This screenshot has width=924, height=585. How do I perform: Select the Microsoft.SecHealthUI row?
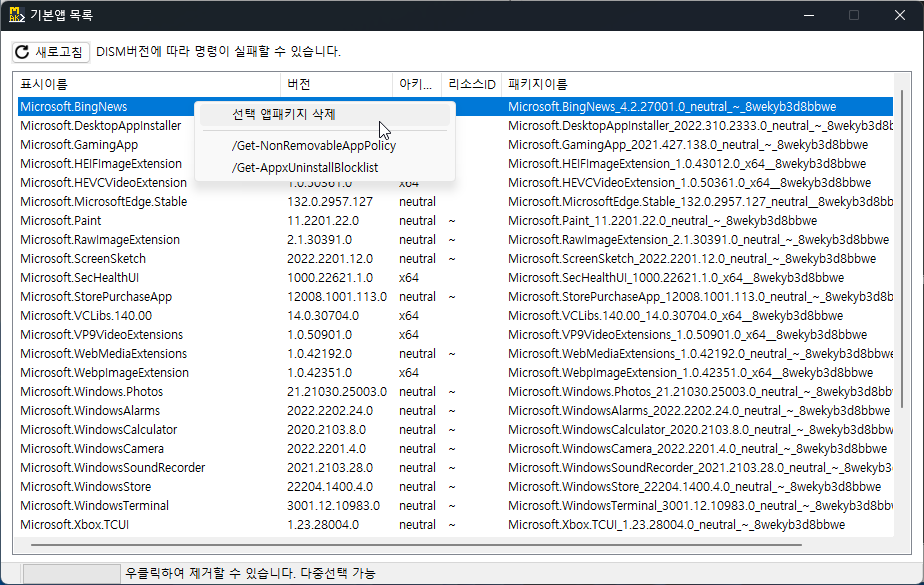click(455, 277)
